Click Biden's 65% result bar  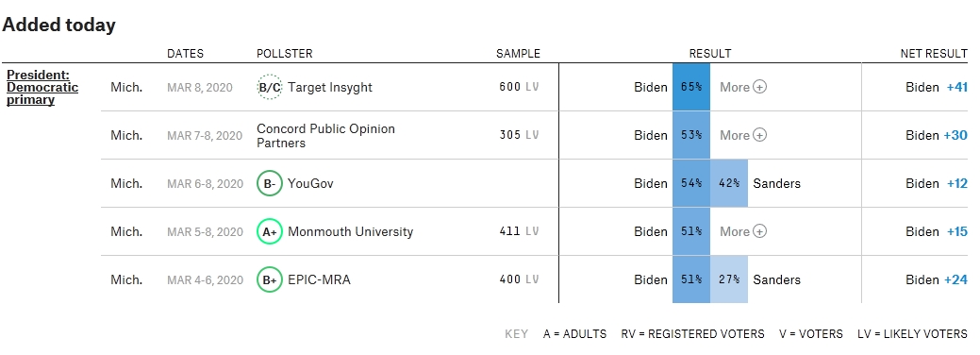(x=691, y=87)
